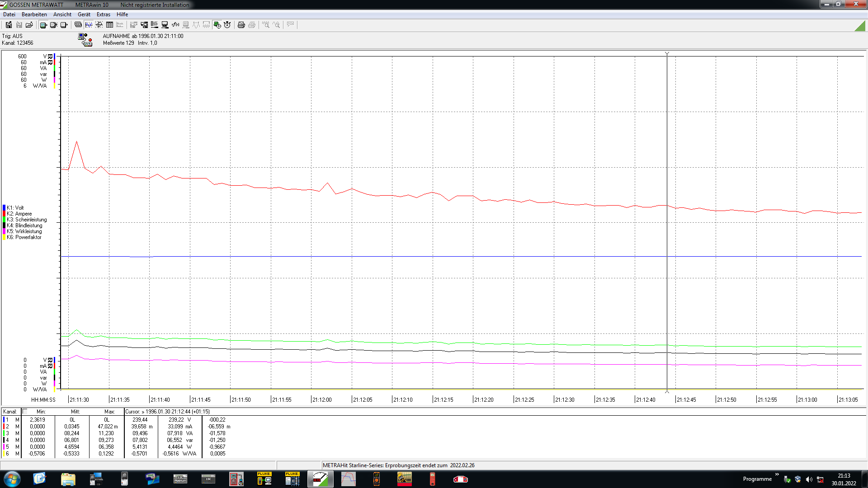The height and width of the screenshot is (488, 868).
Task: Click the save file toolbar icon
Action: point(9,25)
